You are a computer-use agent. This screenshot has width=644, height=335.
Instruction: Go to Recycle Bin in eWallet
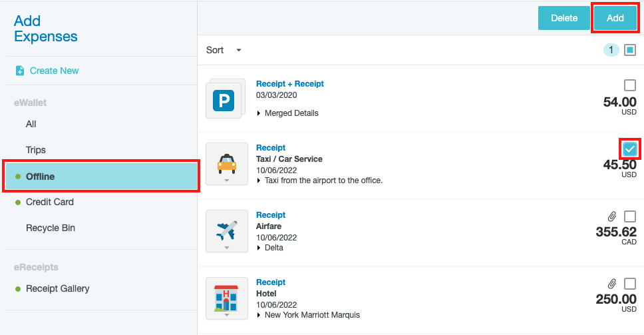(51, 228)
